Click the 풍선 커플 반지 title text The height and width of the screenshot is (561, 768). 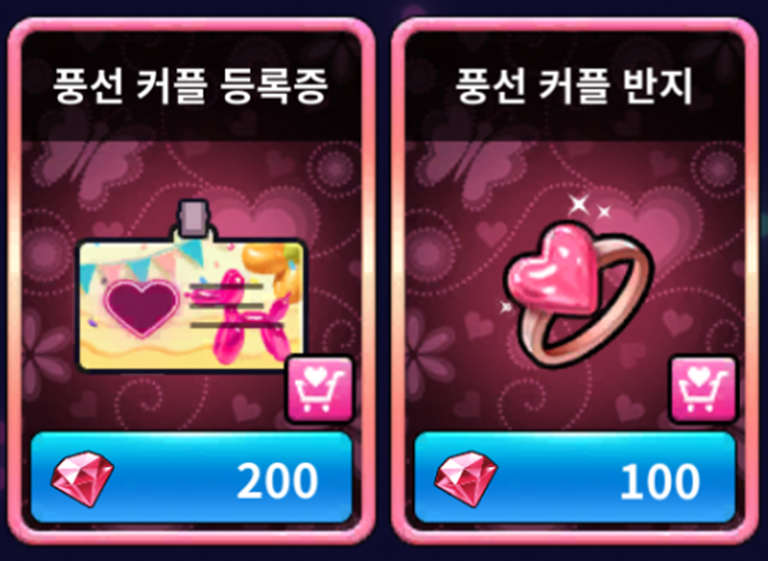(x=574, y=87)
